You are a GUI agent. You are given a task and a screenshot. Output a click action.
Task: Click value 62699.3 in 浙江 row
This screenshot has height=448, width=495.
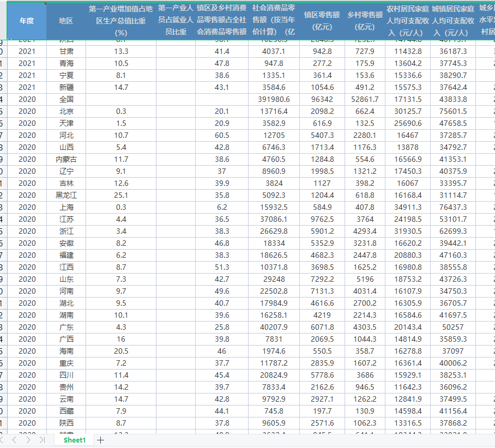click(x=453, y=232)
